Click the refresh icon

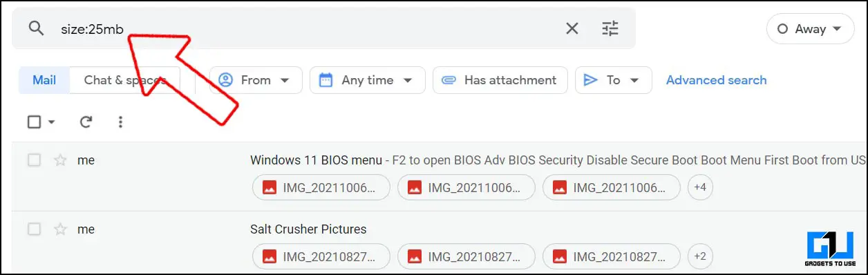coord(86,122)
